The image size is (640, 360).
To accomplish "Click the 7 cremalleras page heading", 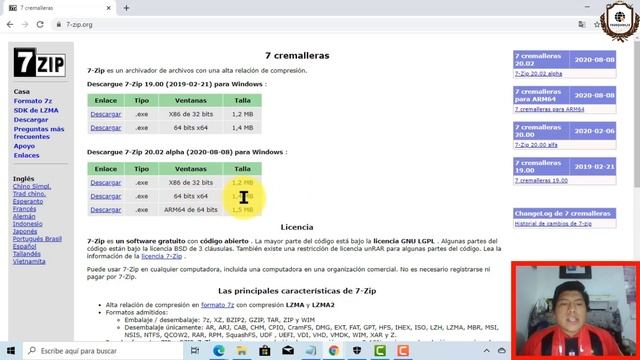I will click(297, 56).
